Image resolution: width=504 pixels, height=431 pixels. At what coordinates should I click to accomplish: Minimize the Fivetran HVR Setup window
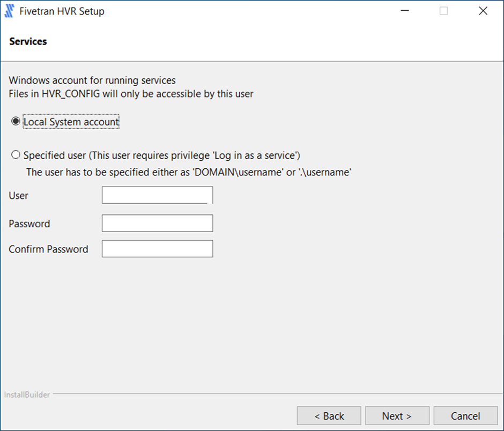pyautogui.click(x=404, y=11)
